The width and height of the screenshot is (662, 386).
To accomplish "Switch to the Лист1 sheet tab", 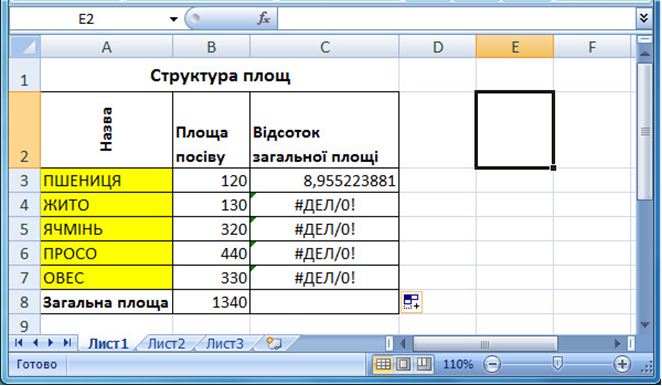I will point(108,343).
